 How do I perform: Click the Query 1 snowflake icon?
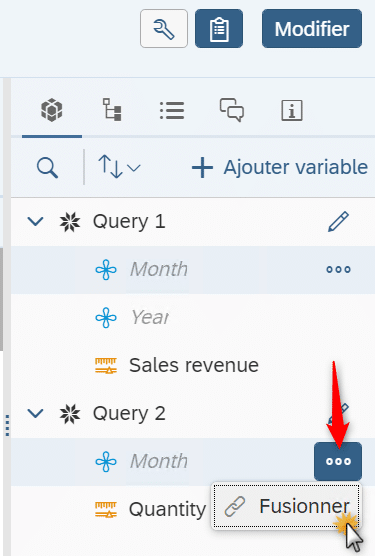point(69,222)
